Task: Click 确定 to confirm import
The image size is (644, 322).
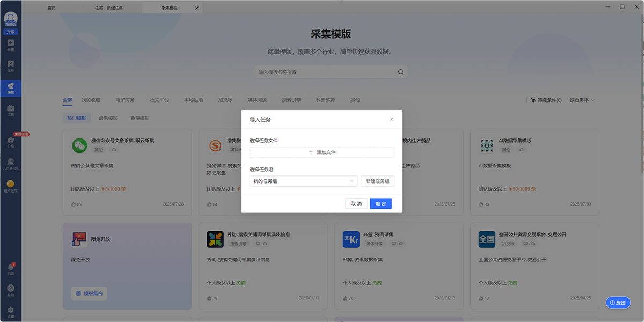Action: point(380,204)
